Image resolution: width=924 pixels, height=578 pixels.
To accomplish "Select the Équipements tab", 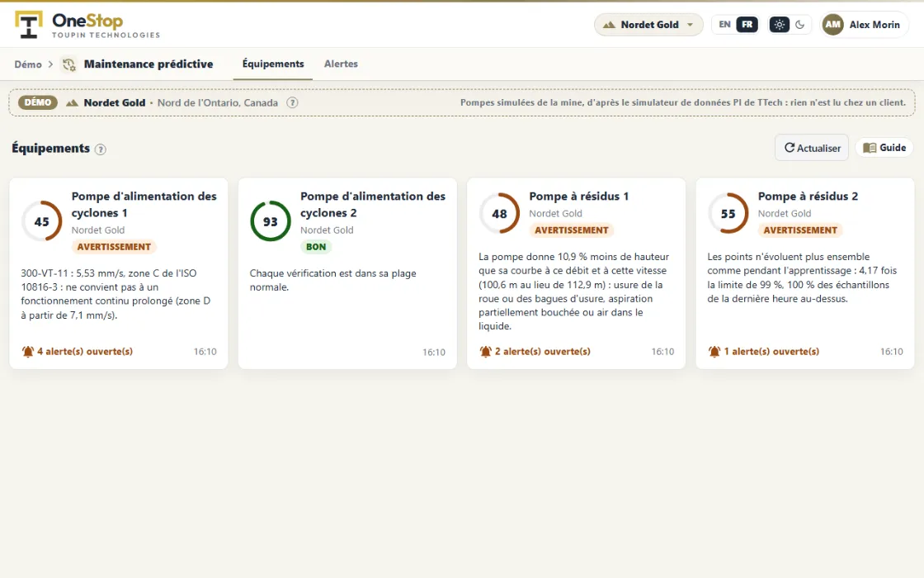I will (x=273, y=64).
